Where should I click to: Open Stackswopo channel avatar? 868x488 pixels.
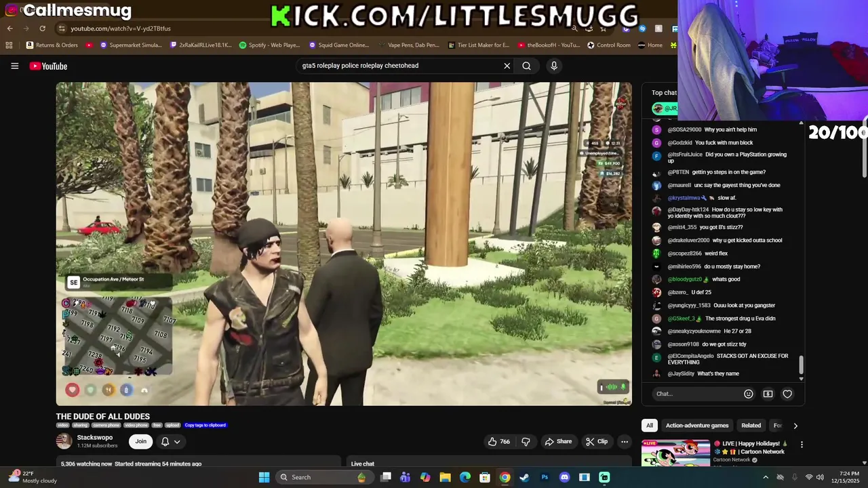pos(64,441)
